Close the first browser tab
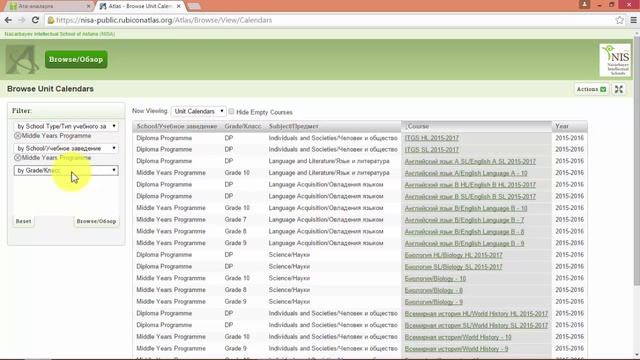The height and width of the screenshot is (360, 640). pyautogui.click(x=89, y=6)
